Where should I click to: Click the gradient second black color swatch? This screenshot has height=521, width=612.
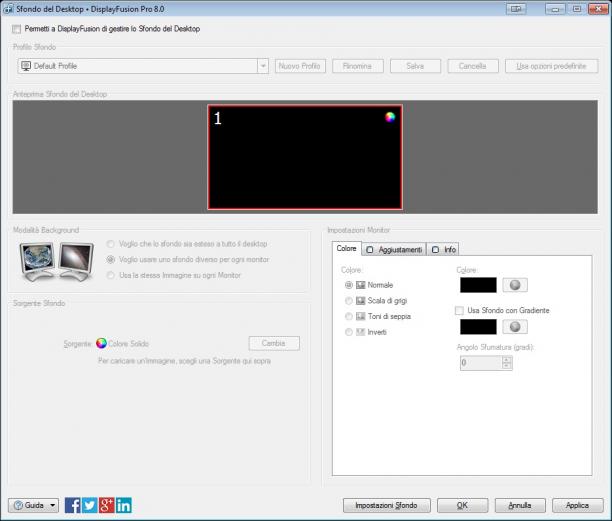[x=478, y=327]
